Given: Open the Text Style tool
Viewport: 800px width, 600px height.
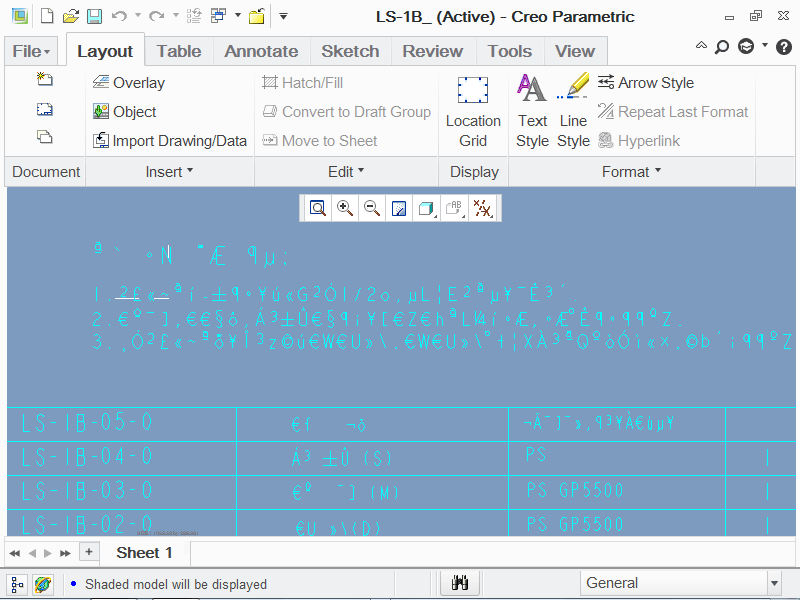Looking at the screenshot, I should click(532, 111).
